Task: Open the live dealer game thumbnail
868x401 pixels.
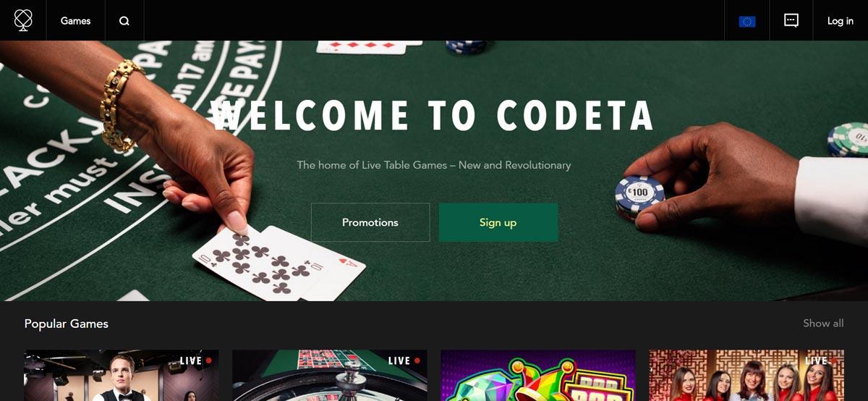Action: pyautogui.click(x=122, y=376)
